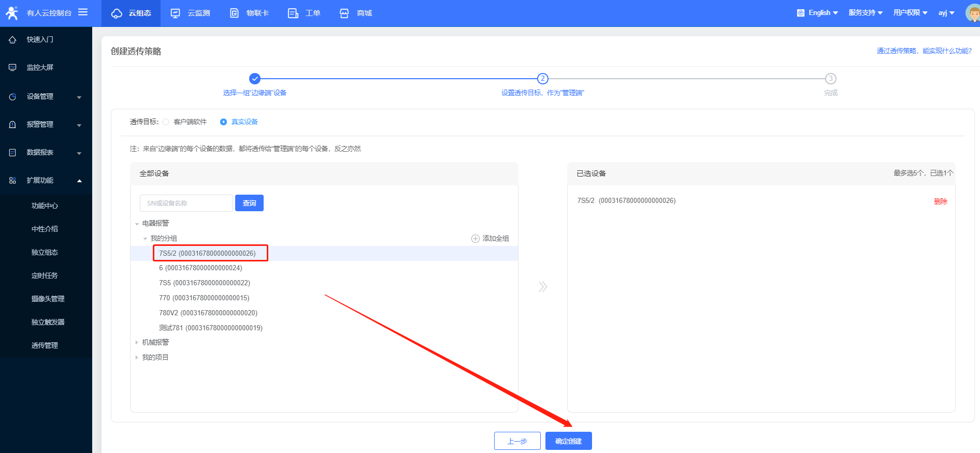Open the English language dropdown

(x=818, y=13)
